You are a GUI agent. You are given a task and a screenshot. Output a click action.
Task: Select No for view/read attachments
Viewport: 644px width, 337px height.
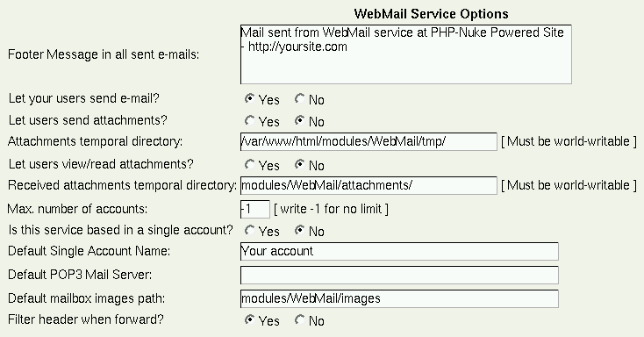point(300,164)
